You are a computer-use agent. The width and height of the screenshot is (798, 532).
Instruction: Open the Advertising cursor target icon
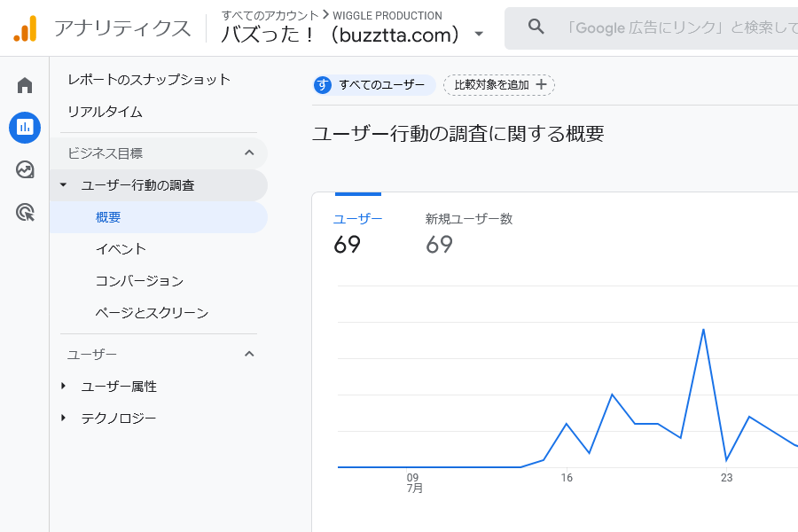pos(25,212)
